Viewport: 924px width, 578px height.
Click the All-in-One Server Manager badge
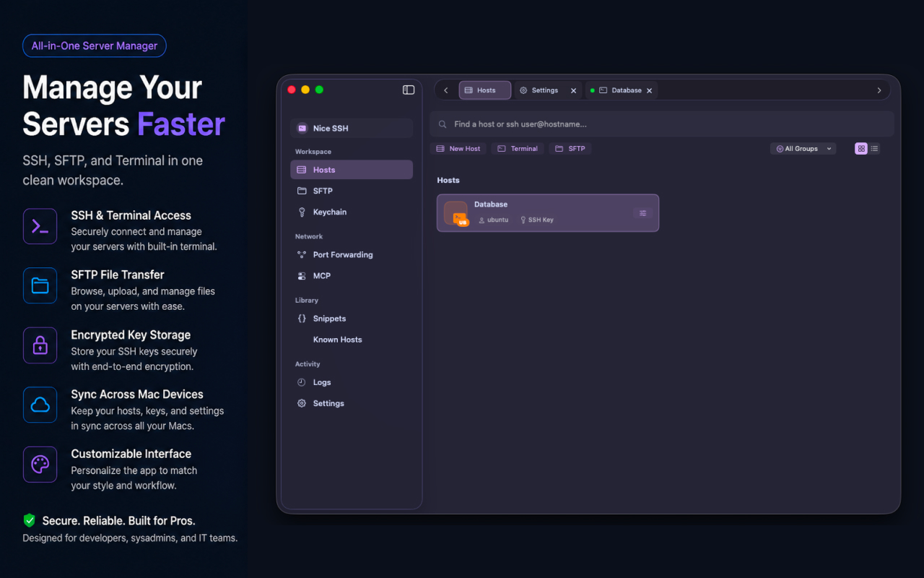95,46
